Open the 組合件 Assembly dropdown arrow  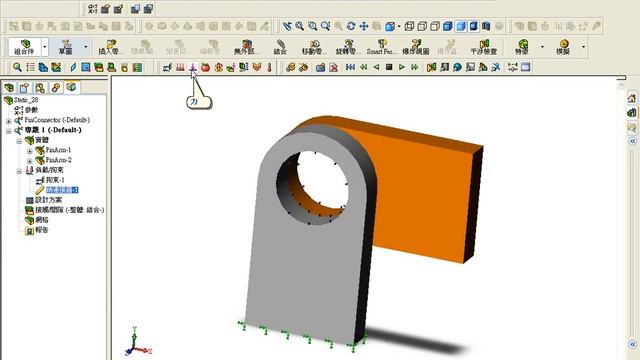45,47
